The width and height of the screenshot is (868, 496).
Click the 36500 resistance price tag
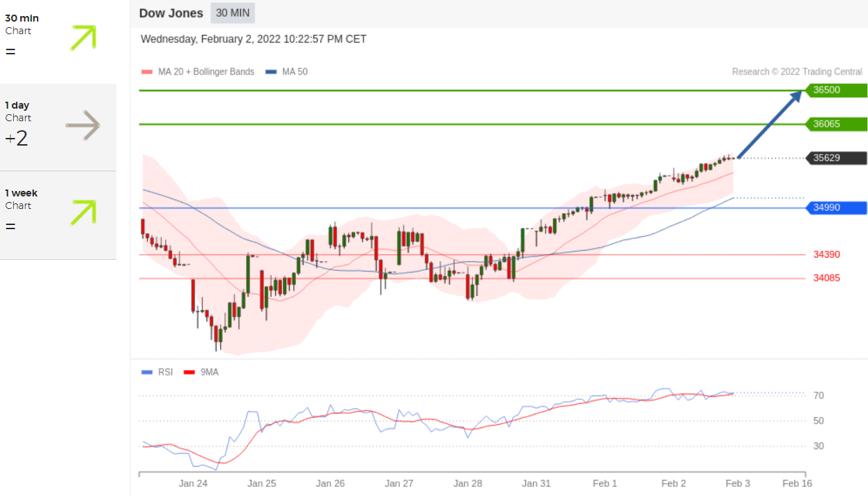836,90
